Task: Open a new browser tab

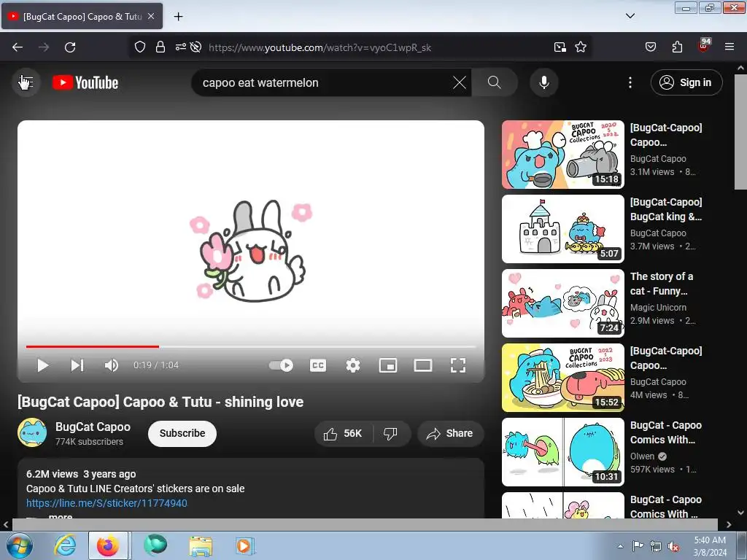Action: [178, 17]
